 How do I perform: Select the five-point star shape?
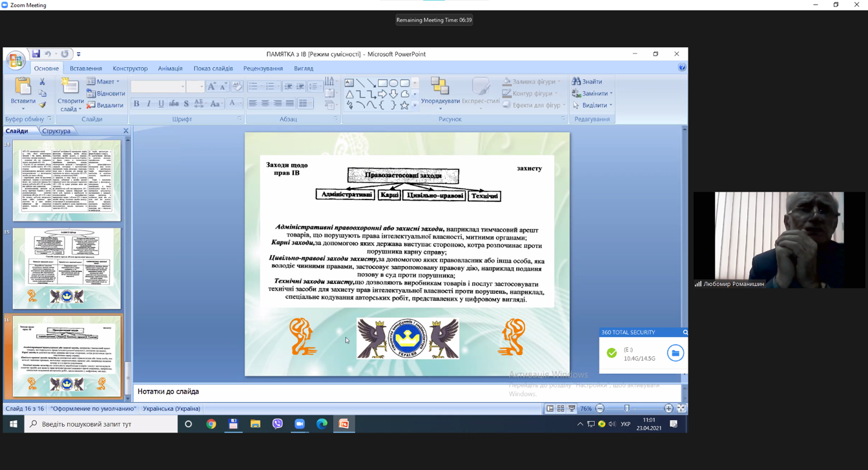click(404, 105)
